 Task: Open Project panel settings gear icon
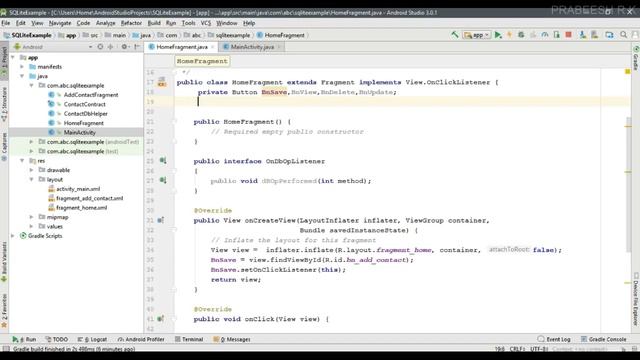coord(124,47)
